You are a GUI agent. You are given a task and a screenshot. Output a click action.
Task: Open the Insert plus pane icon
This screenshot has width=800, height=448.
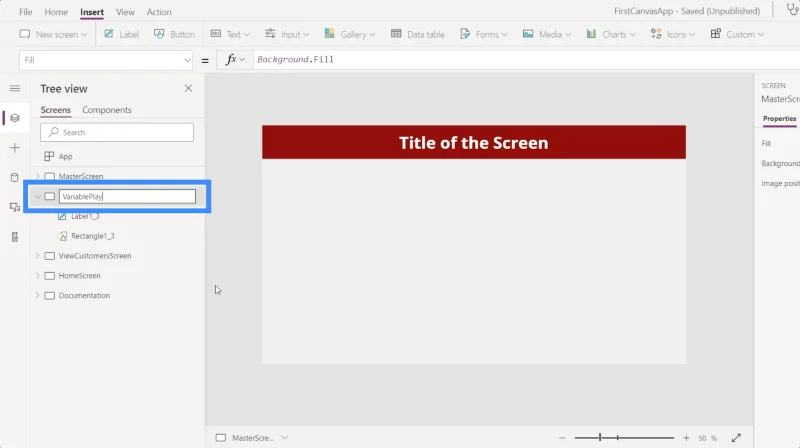coord(15,148)
